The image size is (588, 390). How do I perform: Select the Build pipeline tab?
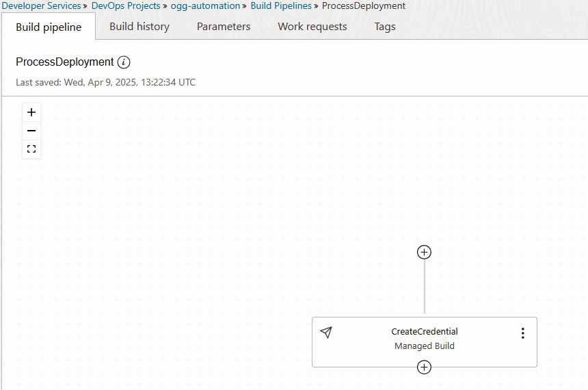click(x=49, y=27)
